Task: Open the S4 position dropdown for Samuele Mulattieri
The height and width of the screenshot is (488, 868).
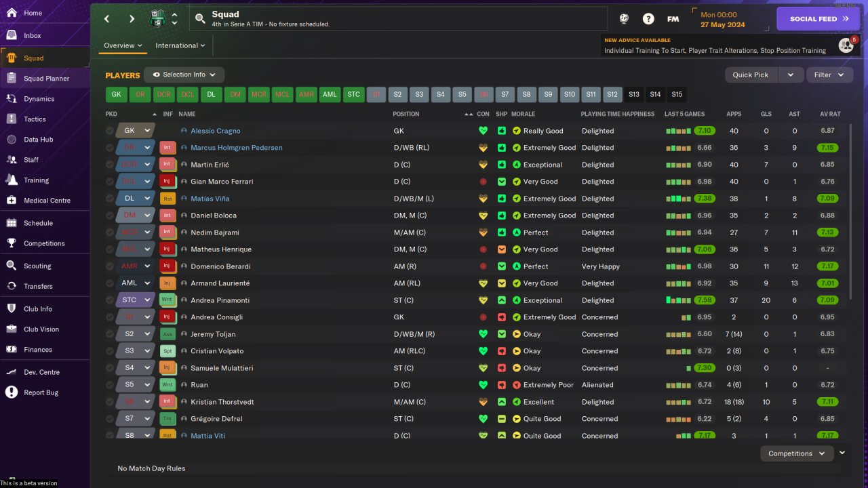Action: pyautogui.click(x=136, y=368)
